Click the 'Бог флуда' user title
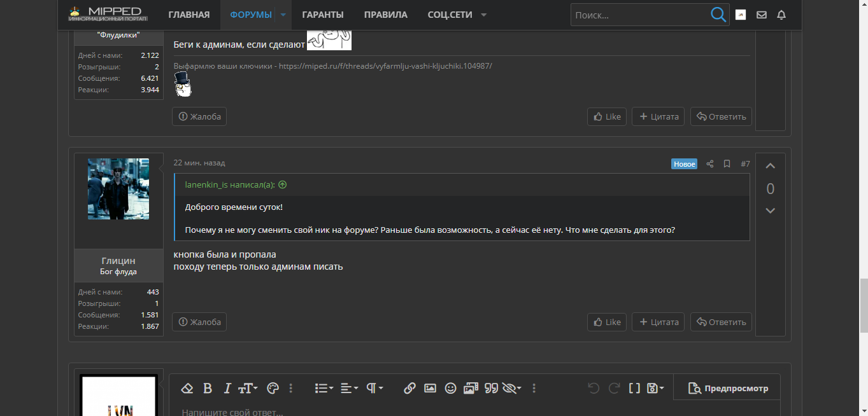Viewport: 868px width, 416px height. (x=118, y=272)
